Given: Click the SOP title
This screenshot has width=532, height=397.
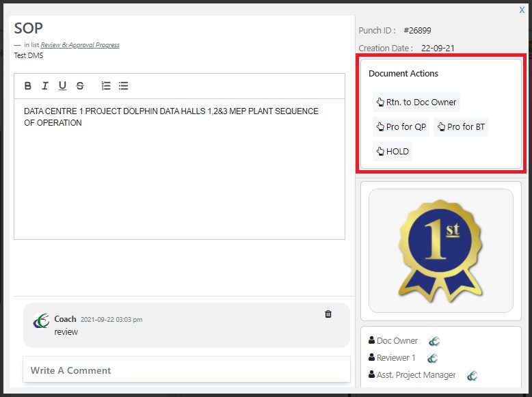Looking at the screenshot, I should pyautogui.click(x=29, y=28).
